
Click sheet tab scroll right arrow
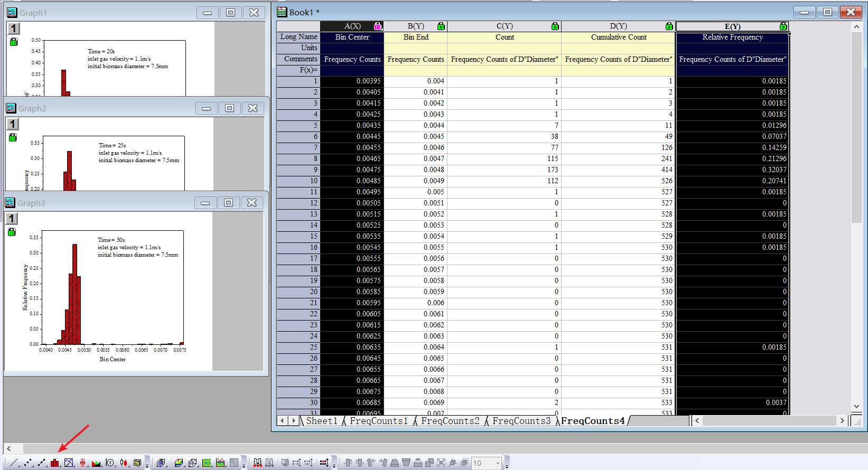point(294,421)
